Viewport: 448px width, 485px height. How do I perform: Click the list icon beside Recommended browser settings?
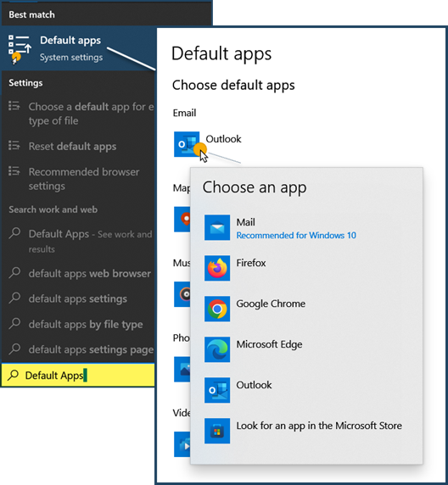coord(14,170)
